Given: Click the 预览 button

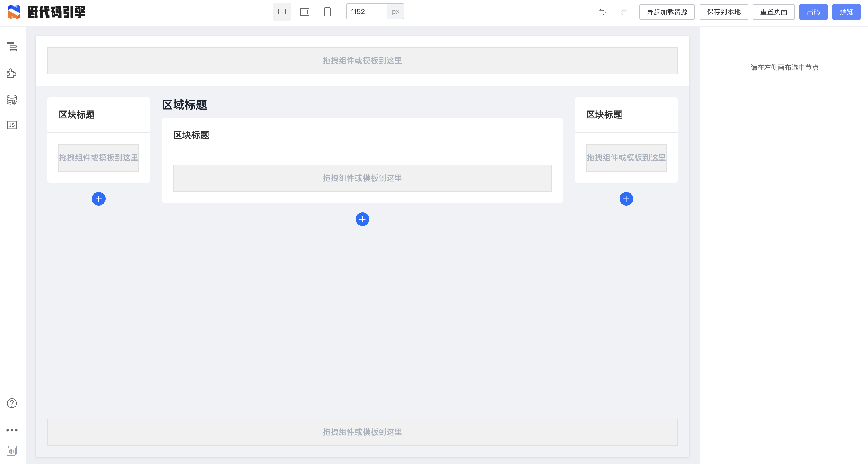Looking at the screenshot, I should coord(846,12).
